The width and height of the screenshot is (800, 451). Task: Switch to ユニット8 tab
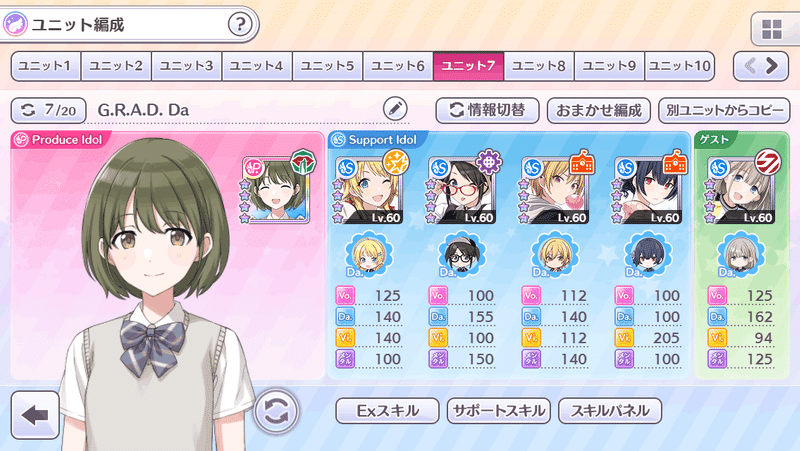click(539, 66)
